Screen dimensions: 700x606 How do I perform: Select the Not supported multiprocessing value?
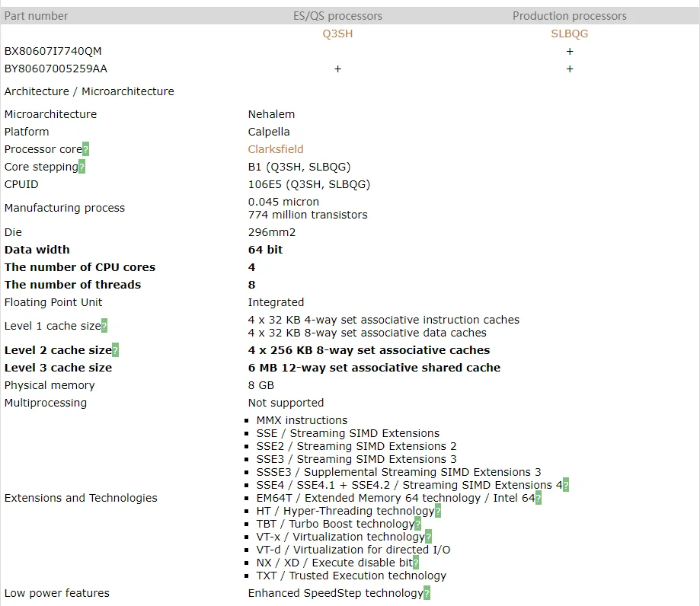(x=286, y=403)
